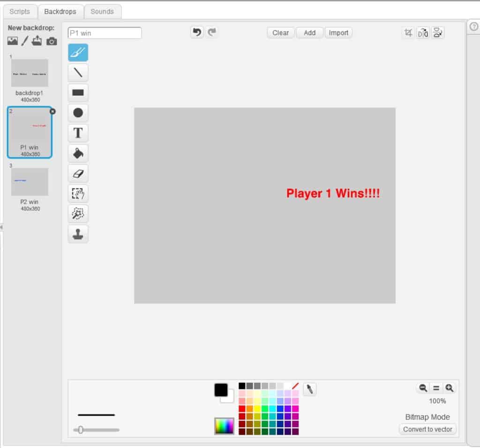The image size is (480, 448).
Task: Click the brush width slider handle
Action: (x=81, y=430)
